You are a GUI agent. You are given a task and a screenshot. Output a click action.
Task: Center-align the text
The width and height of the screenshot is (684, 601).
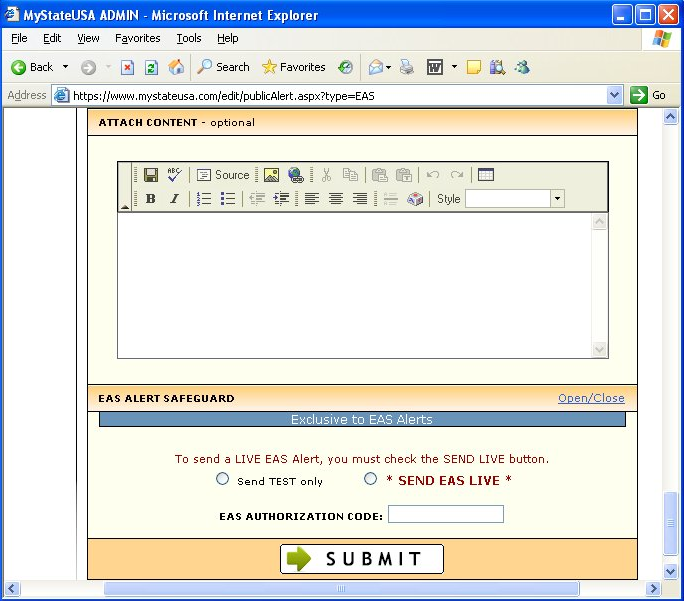pos(336,199)
